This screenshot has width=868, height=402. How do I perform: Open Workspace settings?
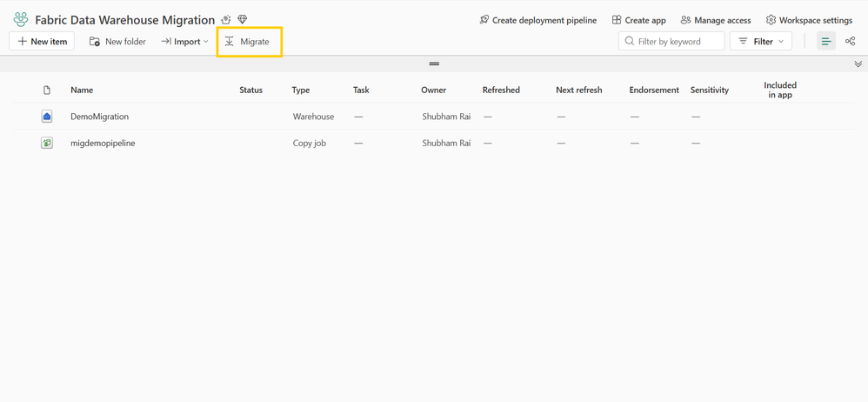(x=810, y=20)
